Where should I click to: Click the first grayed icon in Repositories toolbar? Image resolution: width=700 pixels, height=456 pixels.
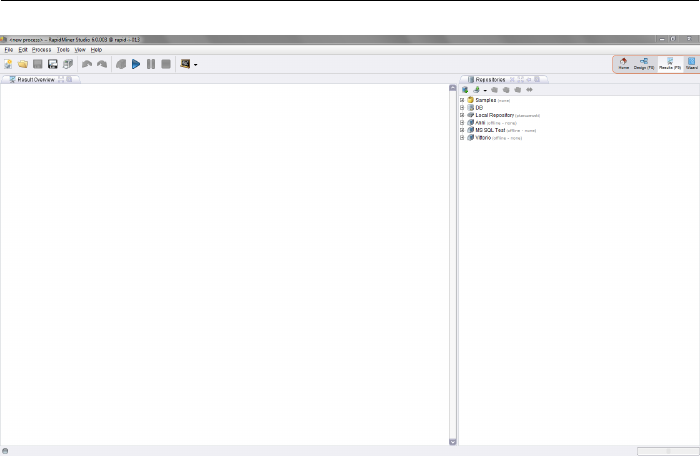[494, 90]
